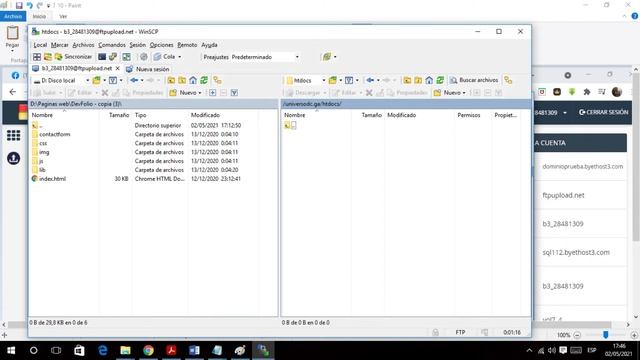This screenshot has width=640, height=360.
Task: Toggle synchronized browsing in remote panel
Action: (x=508, y=80)
